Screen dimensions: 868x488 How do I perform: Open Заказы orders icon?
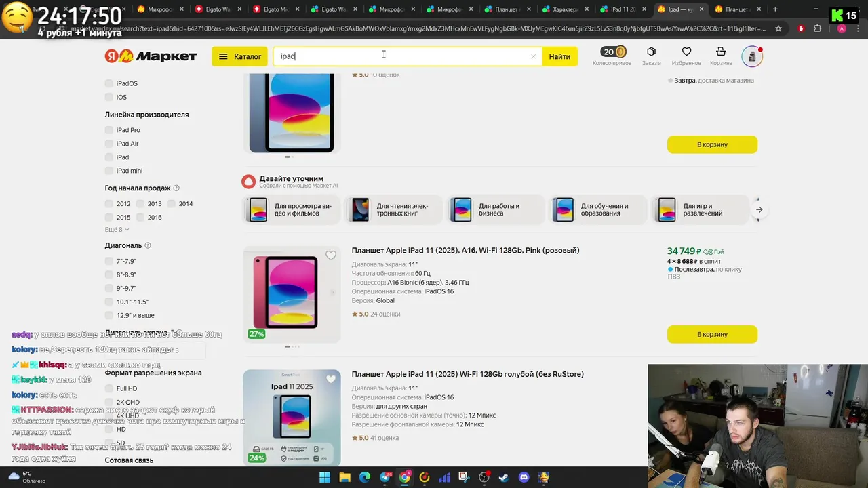(651, 56)
